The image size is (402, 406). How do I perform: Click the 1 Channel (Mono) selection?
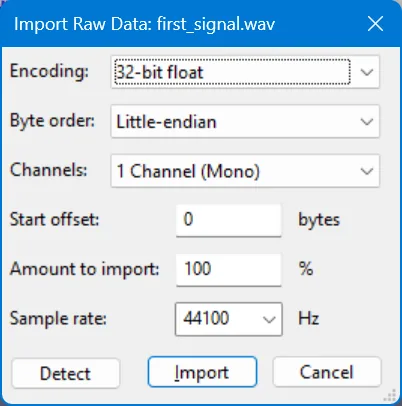[x=188, y=171]
